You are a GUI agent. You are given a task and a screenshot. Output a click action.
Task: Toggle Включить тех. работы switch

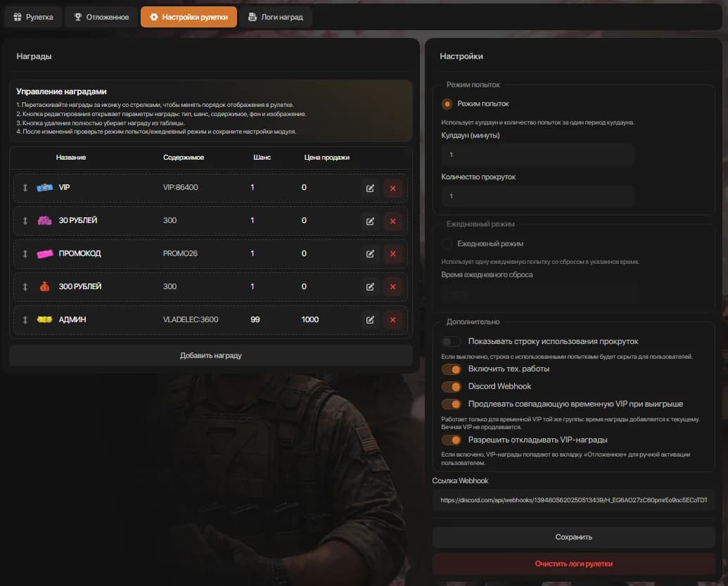[451, 369]
